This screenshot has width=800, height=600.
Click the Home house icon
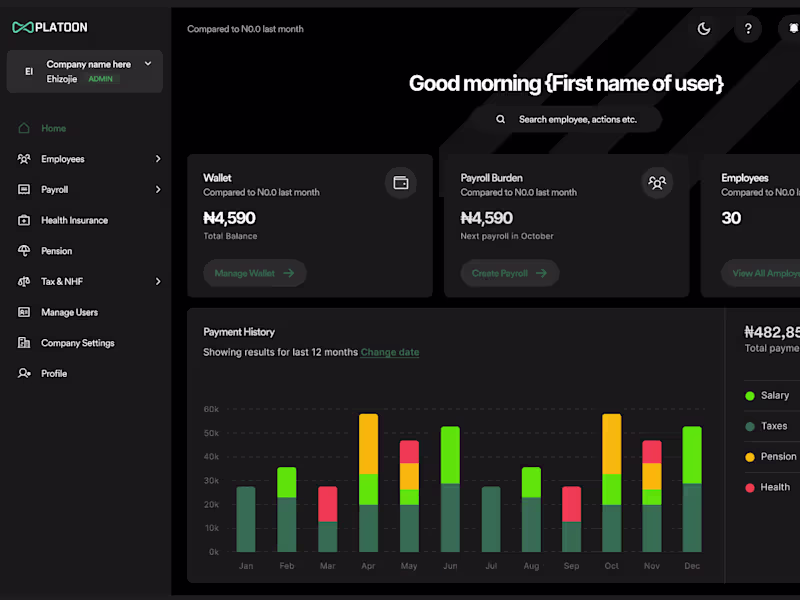(x=24, y=128)
